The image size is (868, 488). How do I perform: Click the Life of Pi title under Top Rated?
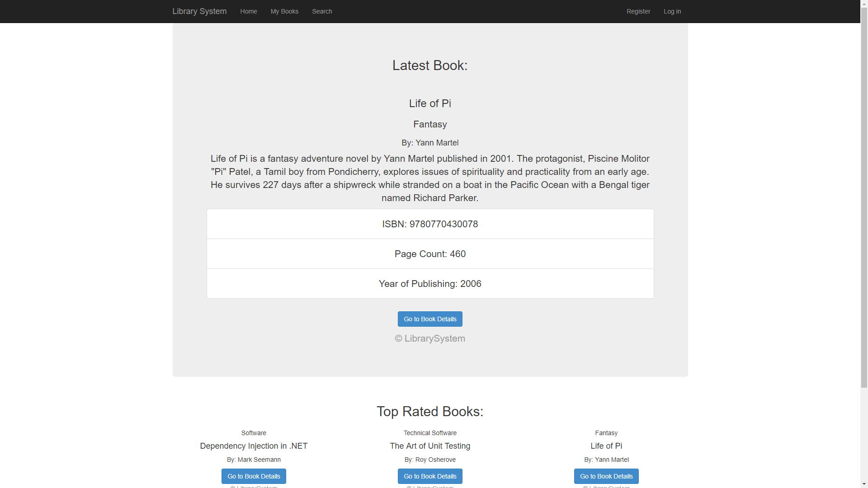[606, 446]
